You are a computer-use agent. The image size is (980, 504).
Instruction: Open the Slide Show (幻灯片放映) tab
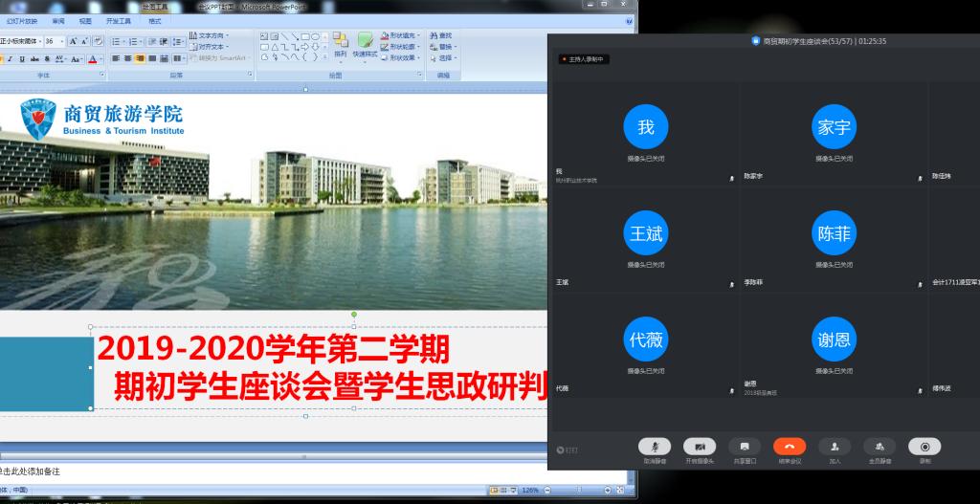click(x=22, y=20)
